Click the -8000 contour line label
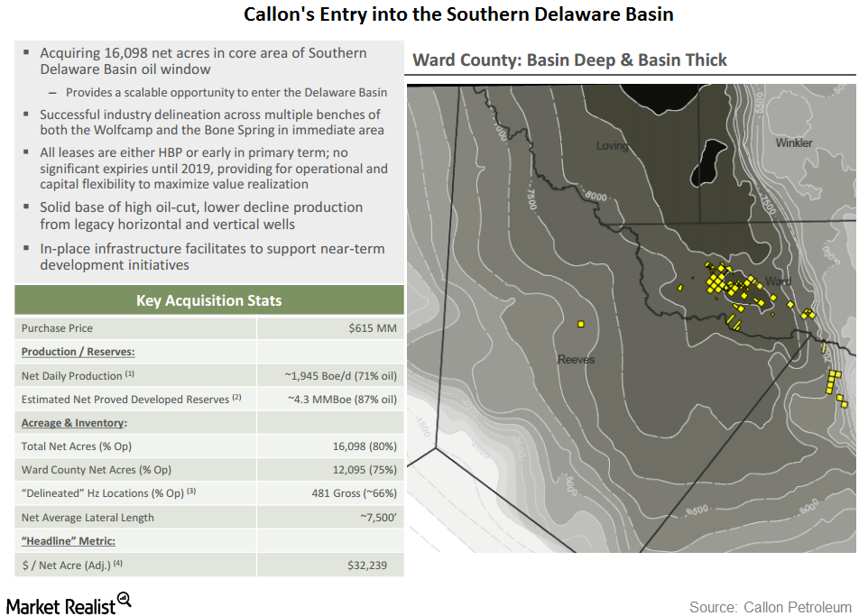The image size is (868, 616). tap(596, 196)
